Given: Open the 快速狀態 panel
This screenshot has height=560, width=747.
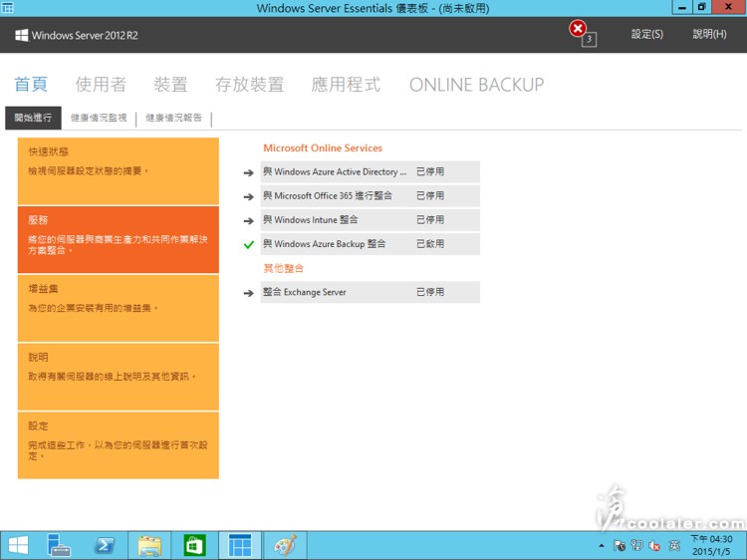Looking at the screenshot, I should pyautogui.click(x=119, y=171).
